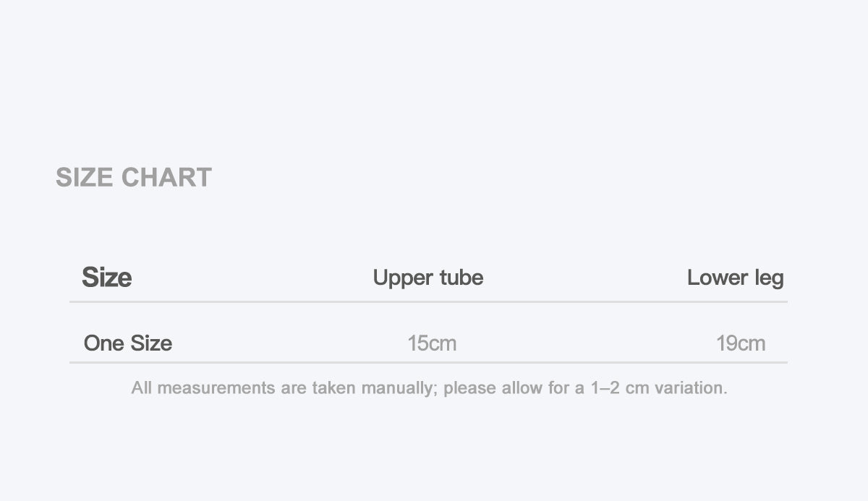Click the word SIZE in the heading

point(85,177)
